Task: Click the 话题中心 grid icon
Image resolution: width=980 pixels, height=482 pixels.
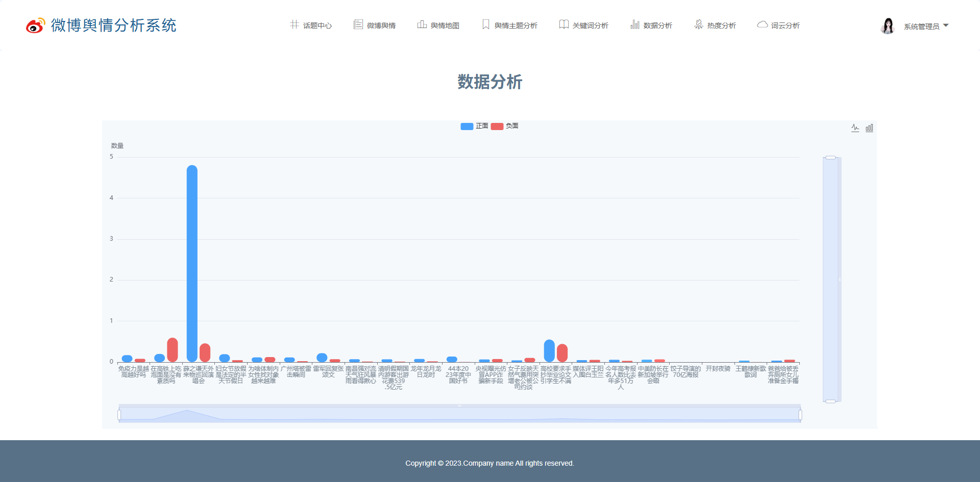Action: pyautogui.click(x=295, y=24)
